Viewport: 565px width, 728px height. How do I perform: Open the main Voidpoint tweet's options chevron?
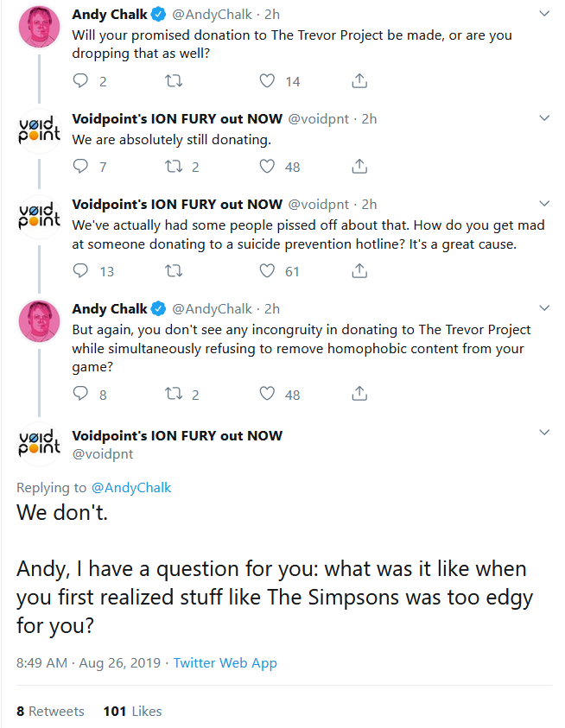(544, 432)
